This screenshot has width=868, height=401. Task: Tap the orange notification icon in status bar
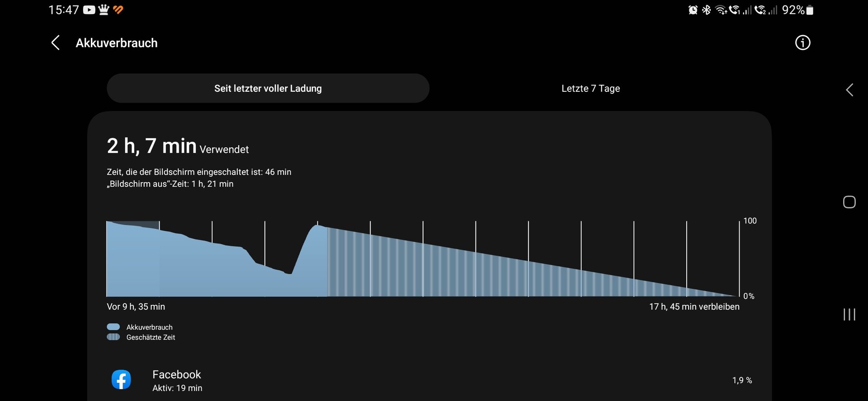coord(118,9)
